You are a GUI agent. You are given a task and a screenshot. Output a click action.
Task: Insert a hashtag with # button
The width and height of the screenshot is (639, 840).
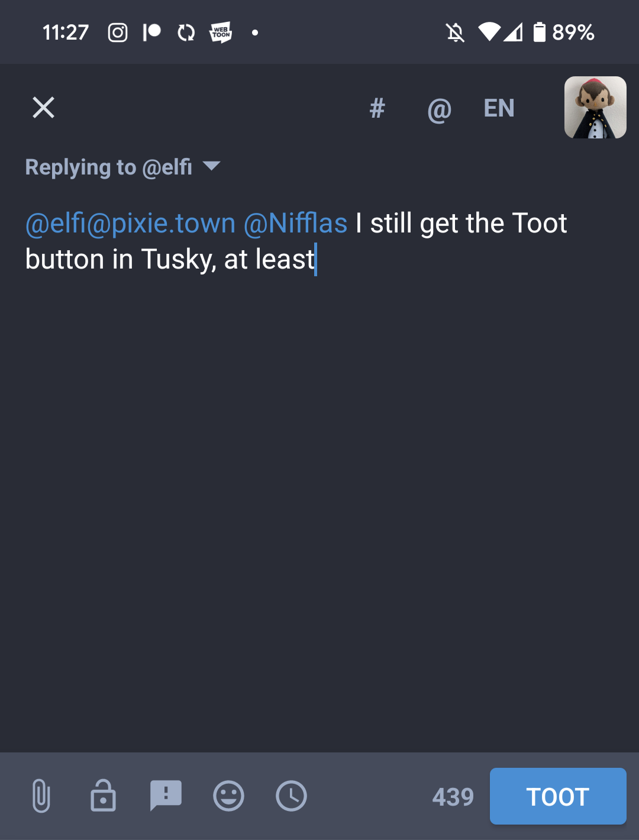pos(377,108)
